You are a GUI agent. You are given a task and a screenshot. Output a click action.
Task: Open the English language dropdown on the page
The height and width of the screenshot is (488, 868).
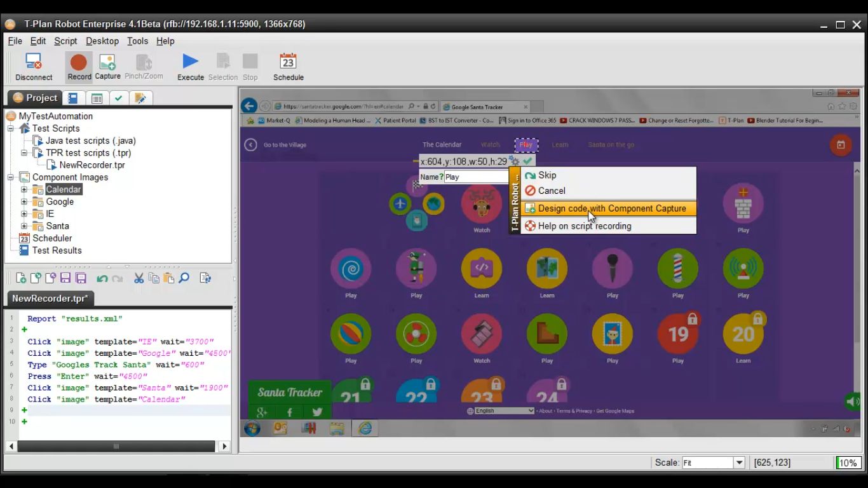(505, 410)
